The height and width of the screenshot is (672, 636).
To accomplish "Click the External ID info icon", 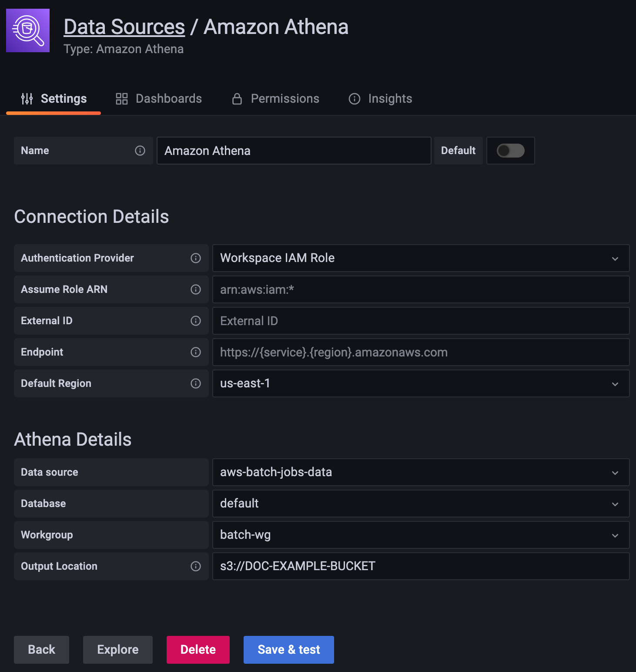I will click(196, 321).
